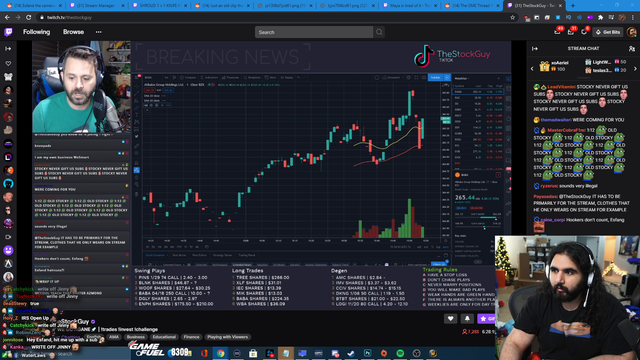Open the chat community users list icon
Viewport: 640px width, 360px height.
point(632,49)
